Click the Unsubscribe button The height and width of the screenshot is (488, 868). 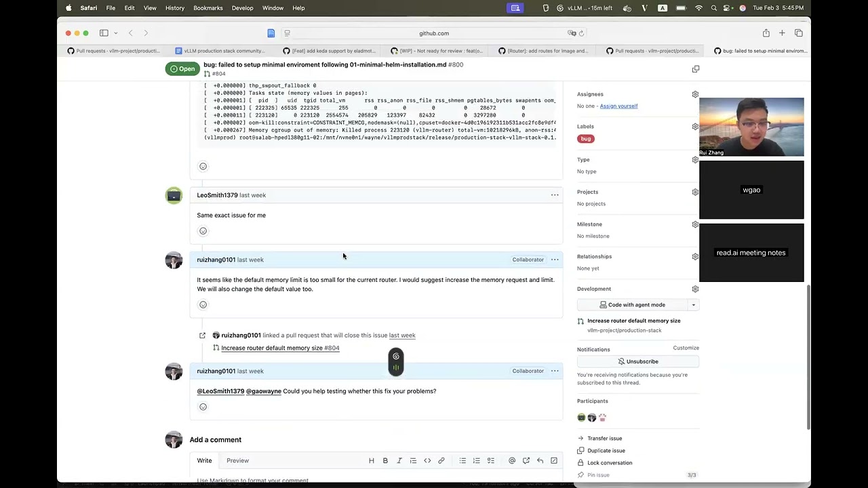point(638,362)
